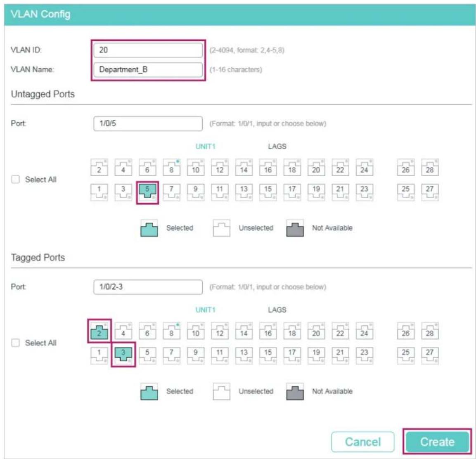Viewport: 476px width, 459px height.
Task: Select tagged port 23 icon
Action: 364,356
